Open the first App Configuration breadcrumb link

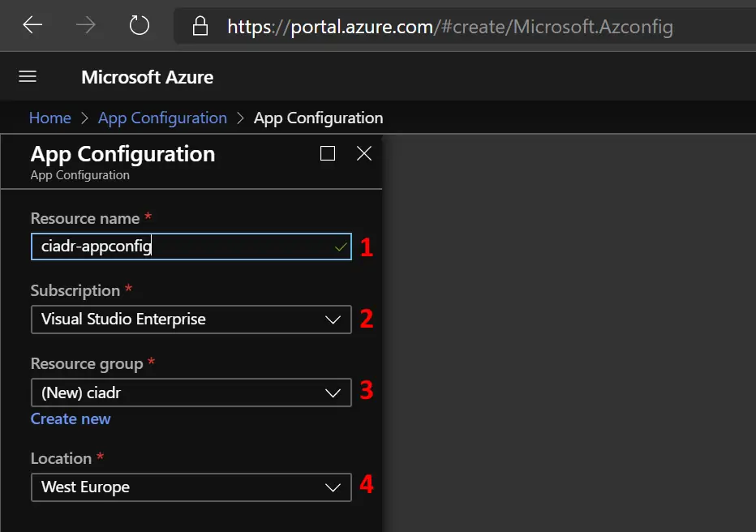(162, 118)
